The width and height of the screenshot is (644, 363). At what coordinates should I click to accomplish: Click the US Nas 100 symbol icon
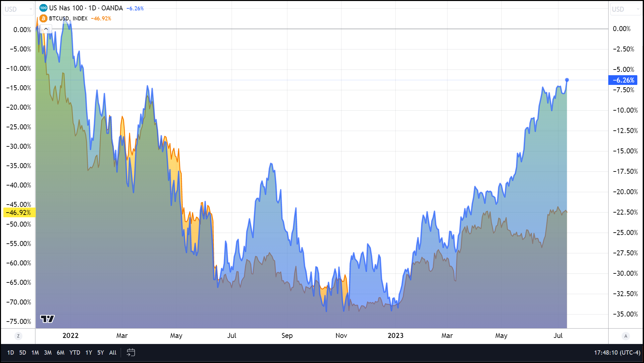43,8
